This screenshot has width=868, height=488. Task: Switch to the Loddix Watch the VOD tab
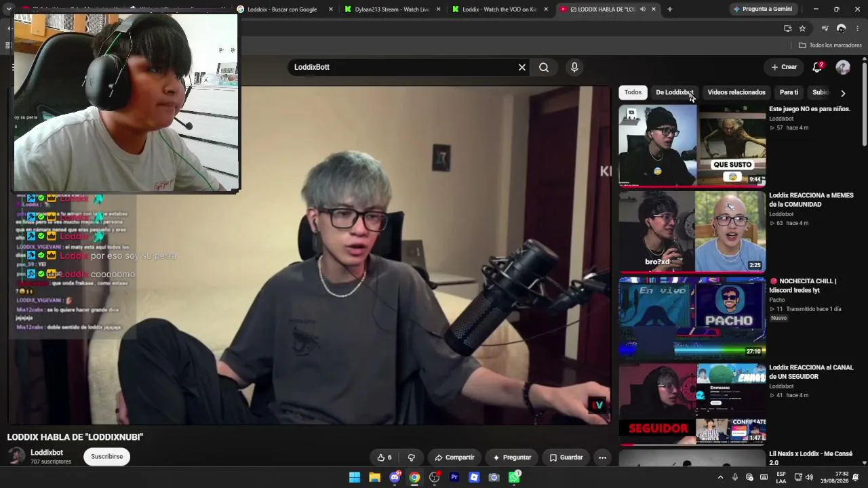click(x=500, y=9)
